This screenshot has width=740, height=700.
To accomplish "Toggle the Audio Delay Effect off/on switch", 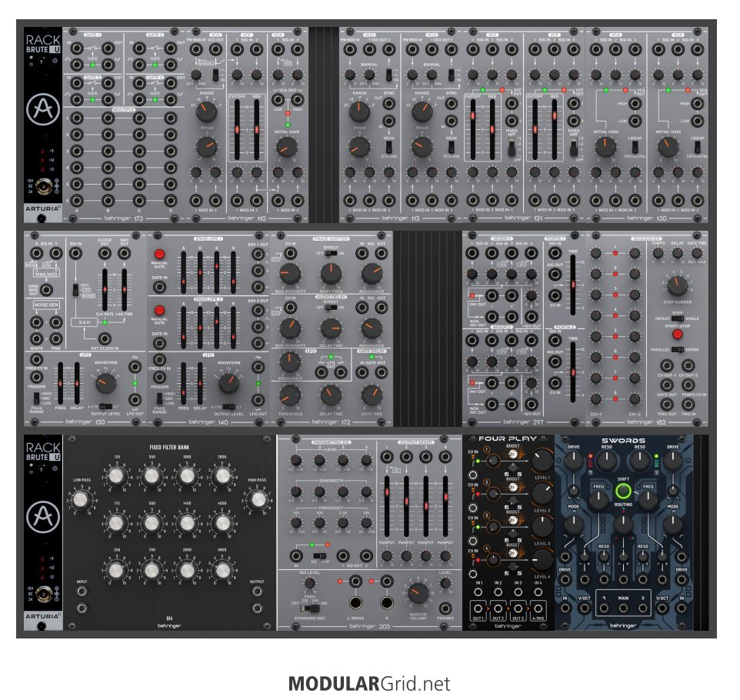I will [331, 308].
